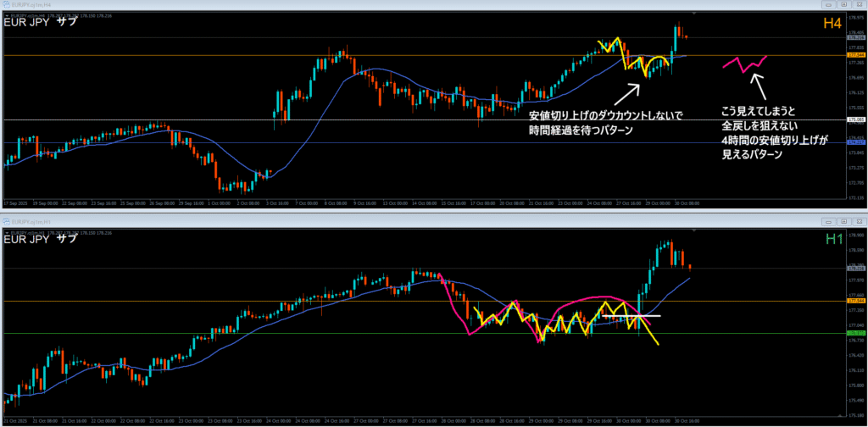Maximize the H1 chart window
This screenshot has width=868, height=427.
pos(846,220)
